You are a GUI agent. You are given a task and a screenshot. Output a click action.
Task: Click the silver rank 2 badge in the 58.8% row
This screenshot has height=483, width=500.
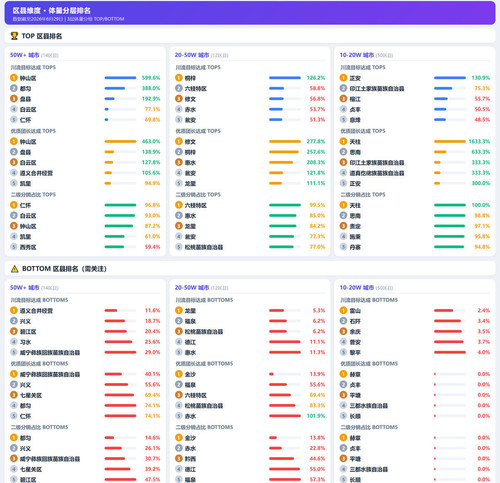pyautogui.click(x=179, y=88)
